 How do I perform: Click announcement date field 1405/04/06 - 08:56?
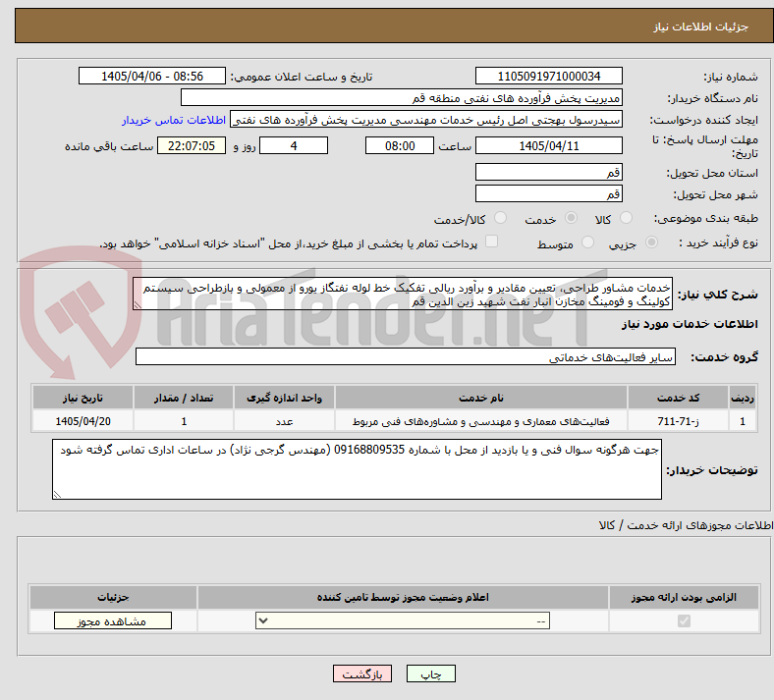pos(152,76)
